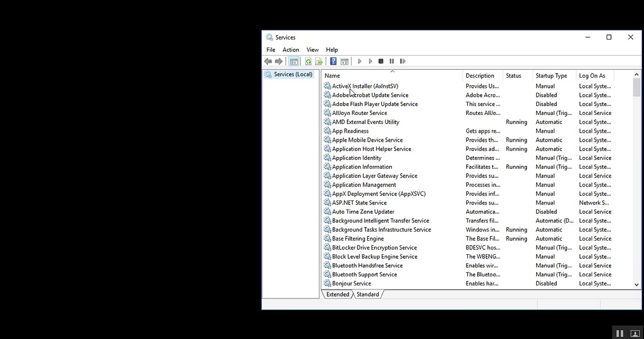Select Application Information service

pos(362,167)
